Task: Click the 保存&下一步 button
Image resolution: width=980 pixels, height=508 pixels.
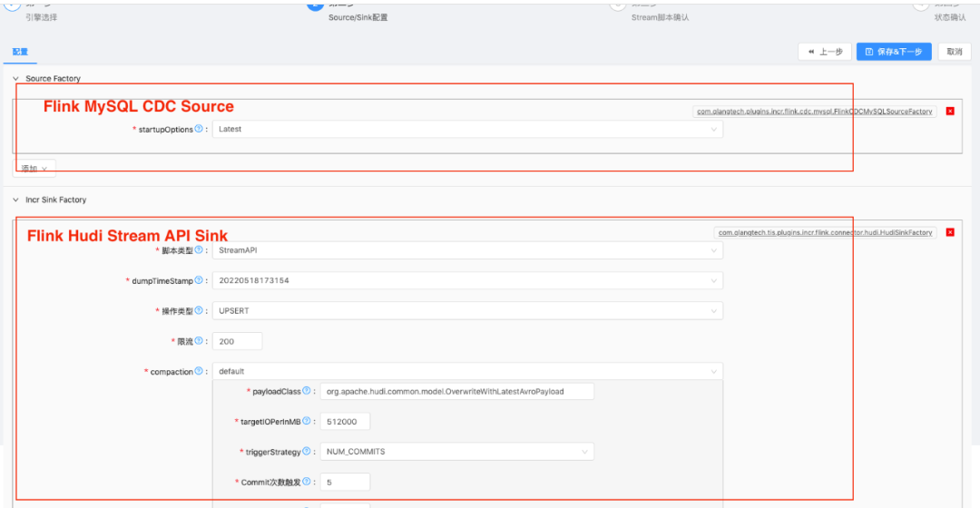Action: pos(893,52)
